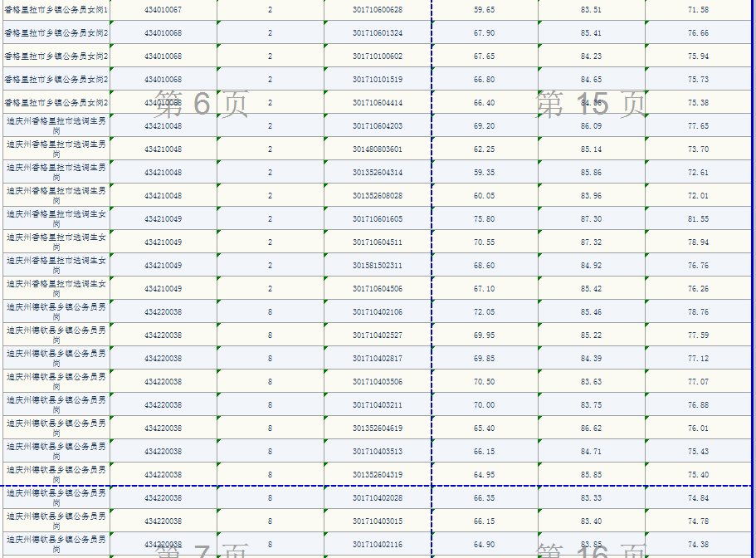Image resolution: width=756 pixels, height=558 pixels.
Task: Select the 72.05 written score cell
Action: pyautogui.click(x=484, y=312)
